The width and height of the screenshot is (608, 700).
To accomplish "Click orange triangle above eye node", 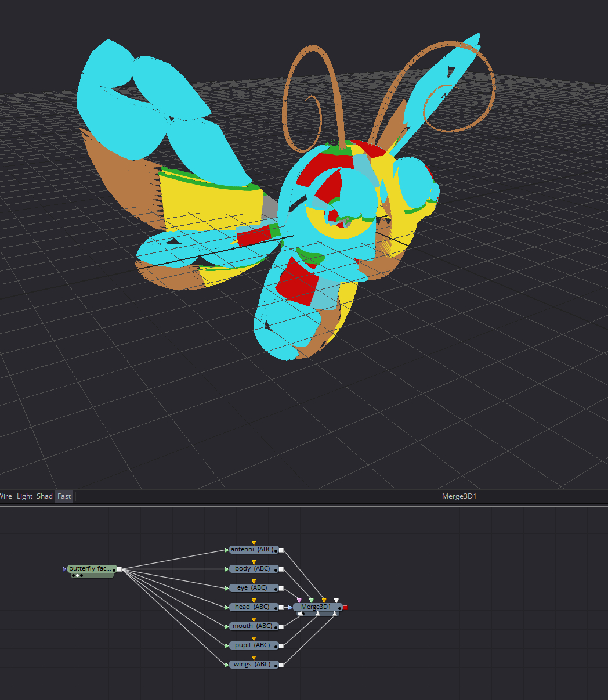I will click(254, 582).
